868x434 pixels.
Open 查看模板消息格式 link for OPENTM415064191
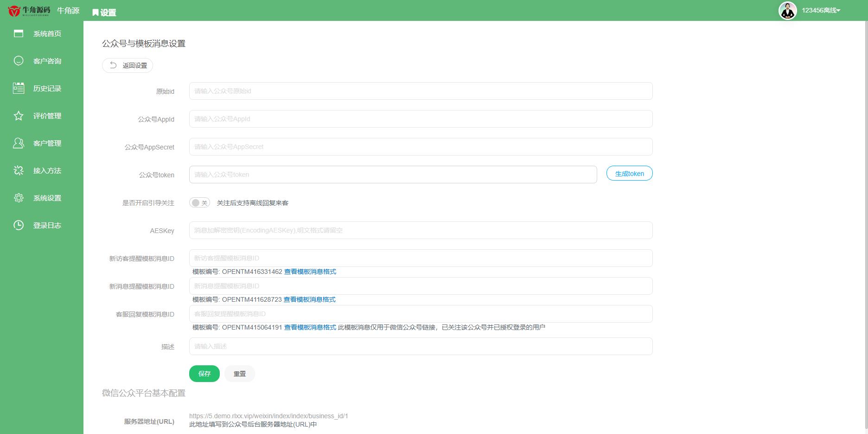[x=310, y=327]
